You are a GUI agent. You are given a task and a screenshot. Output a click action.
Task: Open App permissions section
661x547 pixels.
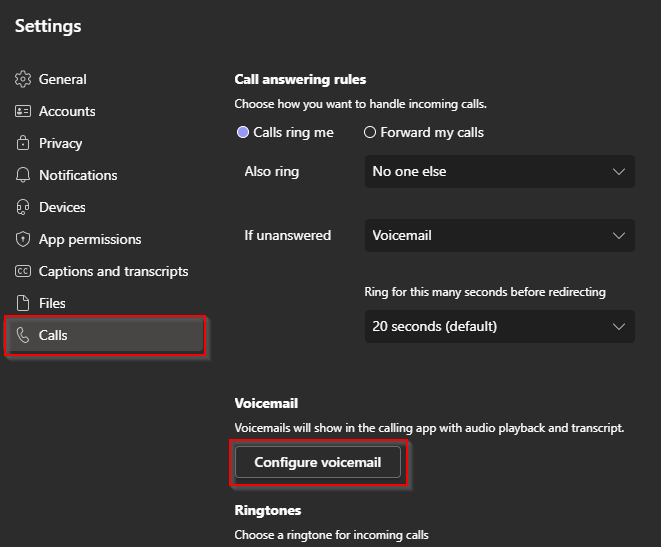point(90,239)
